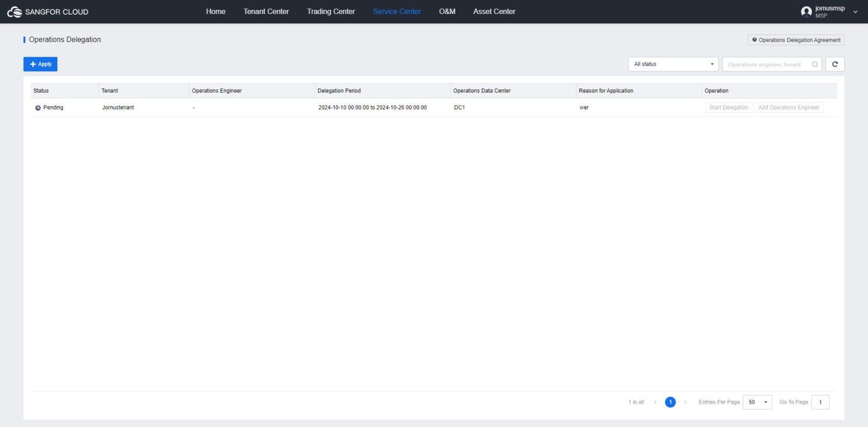Click the '1 in all' count text
Viewport: 868px width, 427px height.
point(636,402)
